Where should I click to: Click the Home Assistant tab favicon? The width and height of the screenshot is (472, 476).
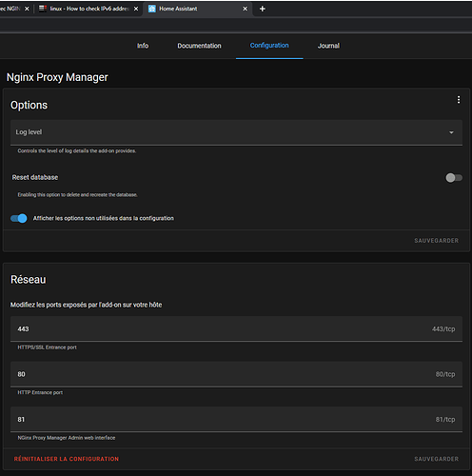152,9
